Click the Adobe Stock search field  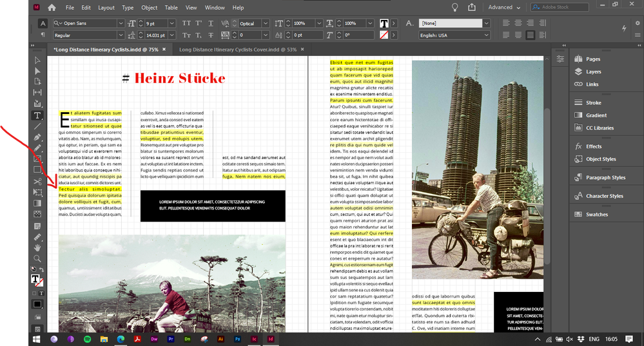(557, 8)
